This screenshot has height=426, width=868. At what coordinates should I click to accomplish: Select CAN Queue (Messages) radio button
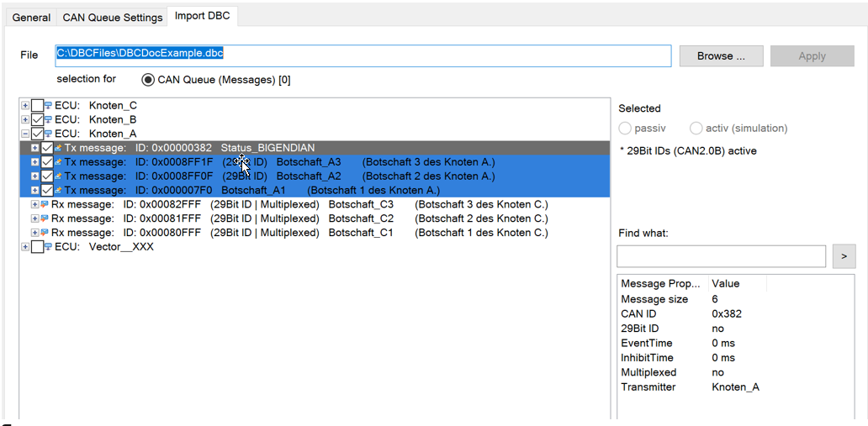[148, 80]
